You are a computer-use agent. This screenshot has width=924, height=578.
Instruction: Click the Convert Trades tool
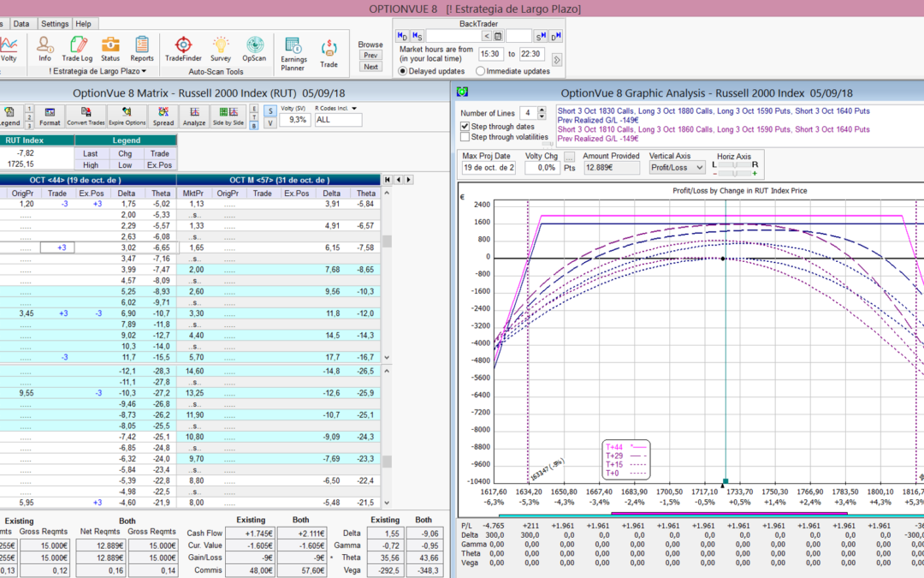click(86, 116)
